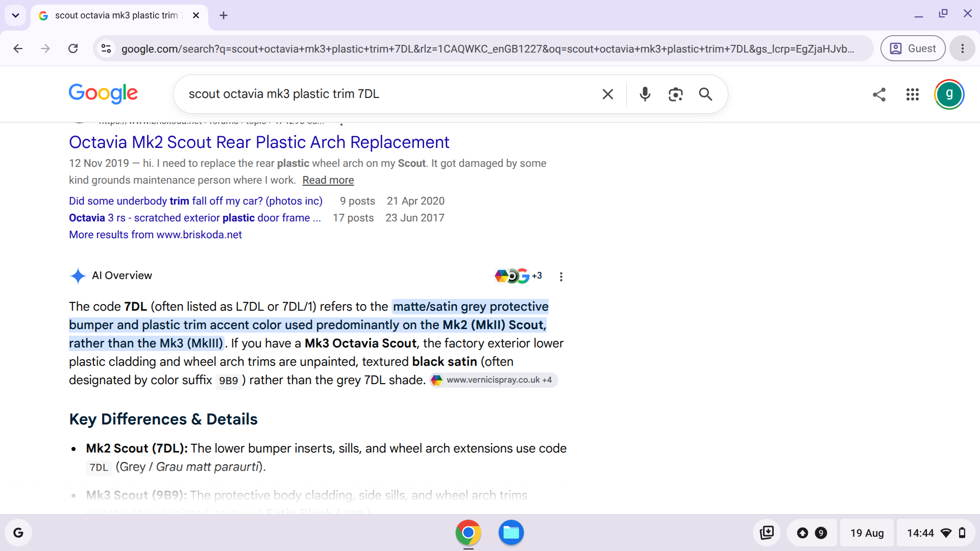Go forward to the next page
Image resolution: width=980 pixels, height=551 pixels.
[x=45, y=48]
